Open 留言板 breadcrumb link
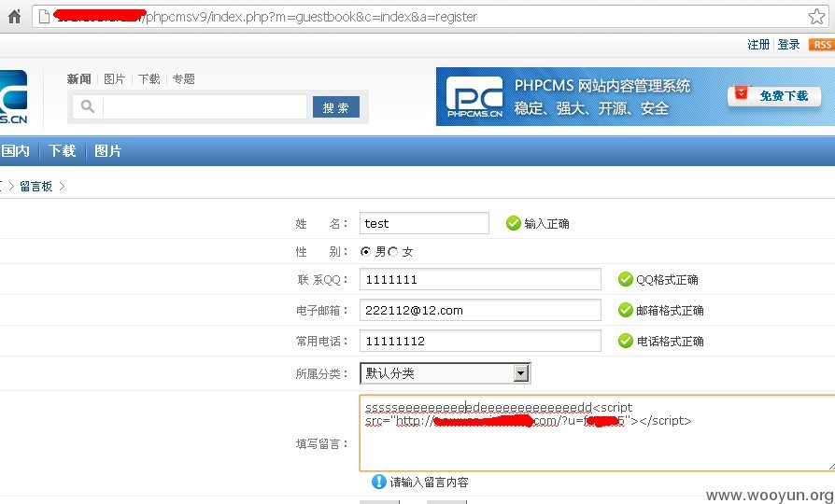Viewport: 835px width, 504px height. point(36,187)
